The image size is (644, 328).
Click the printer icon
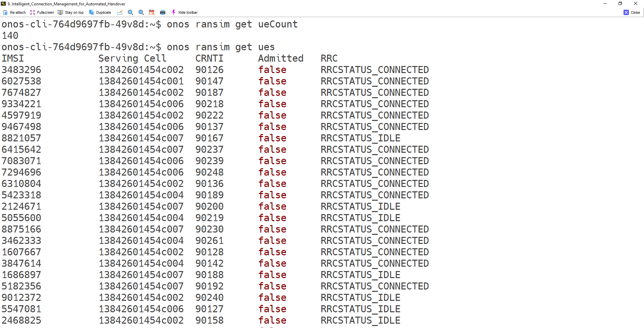tap(163, 12)
